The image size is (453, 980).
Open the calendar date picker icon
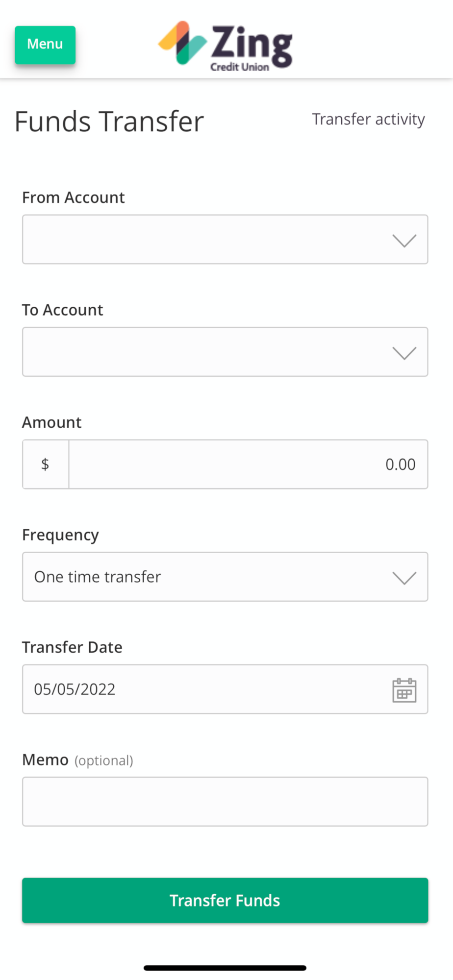pyautogui.click(x=404, y=690)
